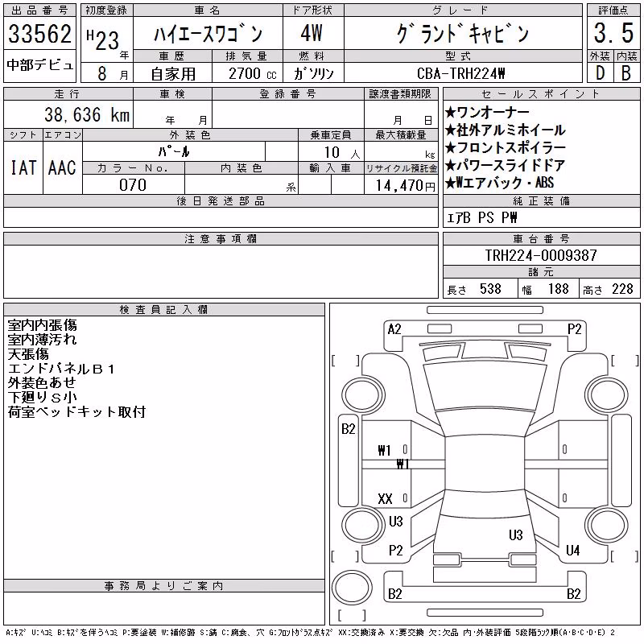This screenshot has width=644, height=644.
Task: Click the ワンオーナー sales point
Action: (488, 112)
